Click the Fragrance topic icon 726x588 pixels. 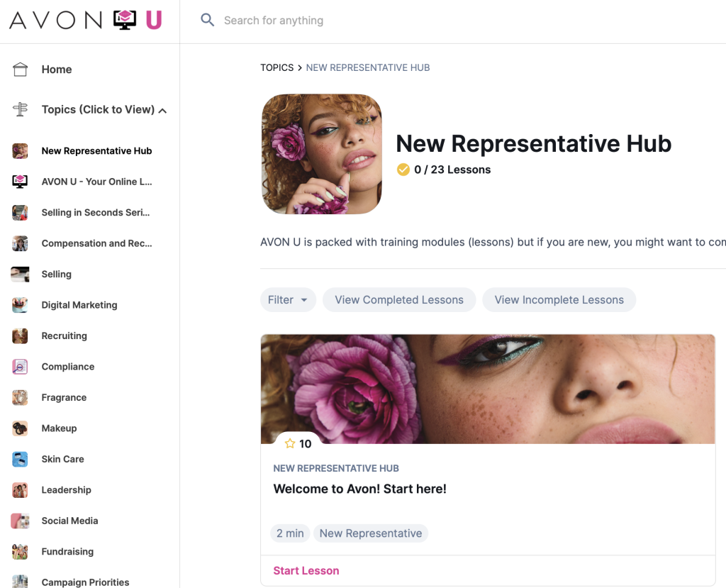(20, 398)
